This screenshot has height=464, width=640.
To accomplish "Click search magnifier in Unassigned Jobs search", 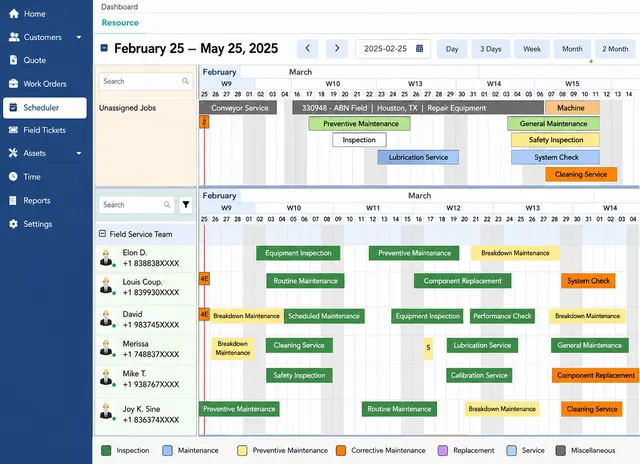I will tap(185, 81).
